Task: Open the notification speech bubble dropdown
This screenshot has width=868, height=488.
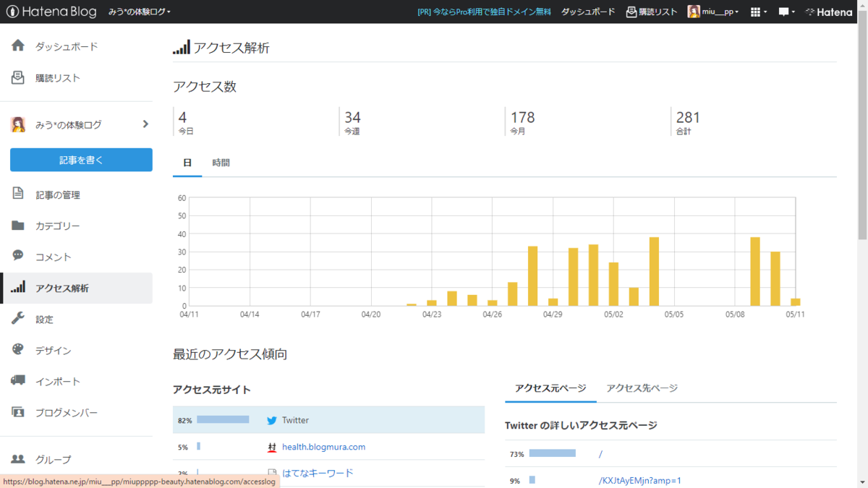Action: 786,12
